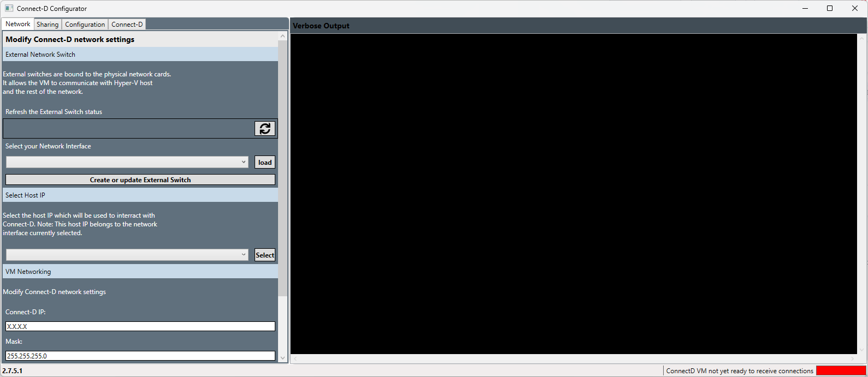Open the Network tab
This screenshot has width=868, height=377.
(17, 24)
